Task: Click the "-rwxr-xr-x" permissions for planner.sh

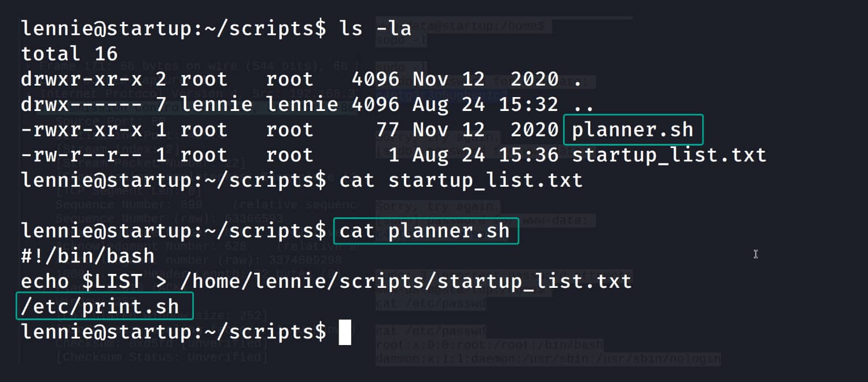Action: pyautogui.click(x=82, y=129)
